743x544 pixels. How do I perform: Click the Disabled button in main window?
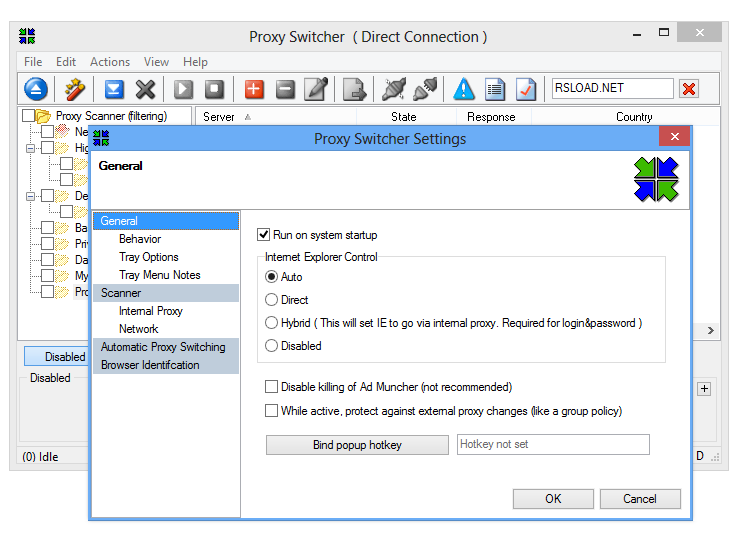click(x=56, y=356)
